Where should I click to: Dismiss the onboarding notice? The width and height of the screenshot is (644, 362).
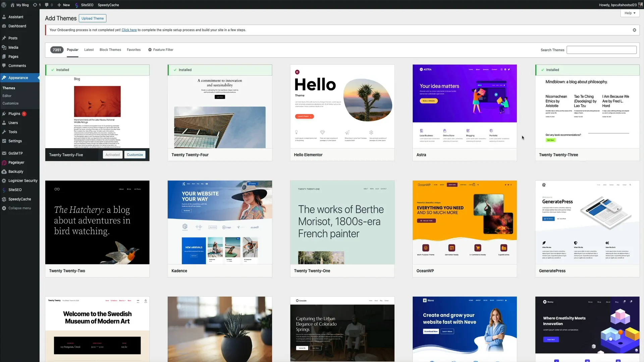coord(634,30)
